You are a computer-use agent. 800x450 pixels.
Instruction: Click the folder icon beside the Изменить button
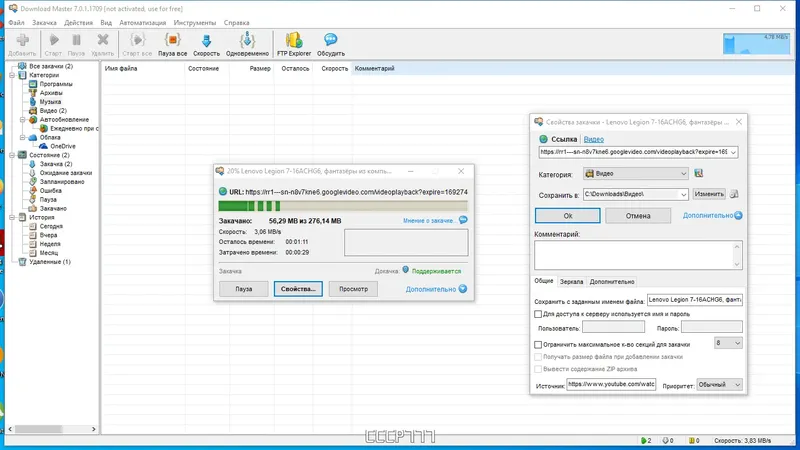[734, 194]
